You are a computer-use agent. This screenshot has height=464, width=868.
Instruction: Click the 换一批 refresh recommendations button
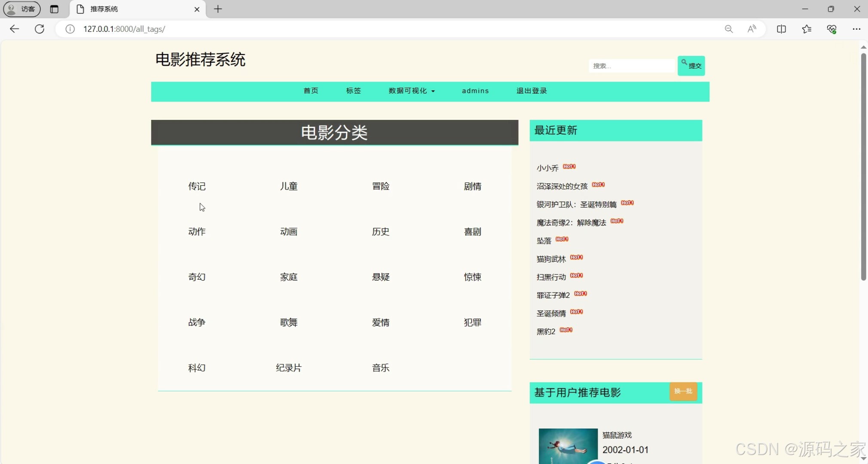point(683,391)
